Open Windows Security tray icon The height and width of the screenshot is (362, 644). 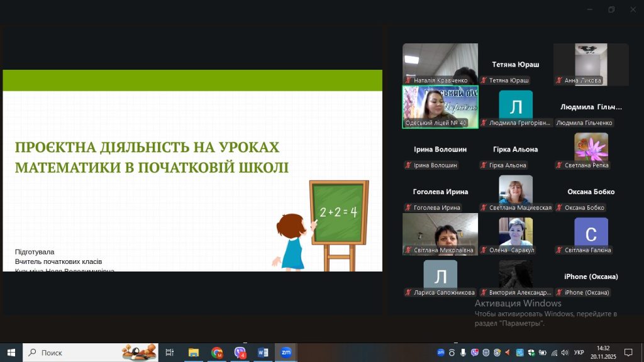point(531,353)
